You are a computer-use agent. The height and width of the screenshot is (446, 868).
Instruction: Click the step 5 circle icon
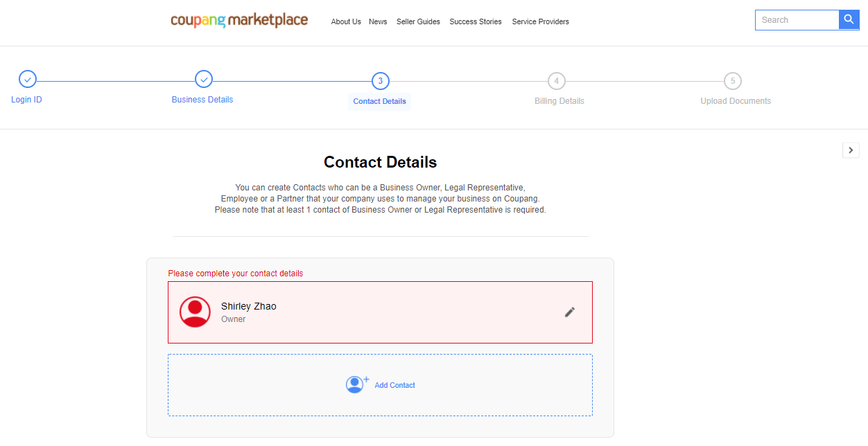coord(732,81)
